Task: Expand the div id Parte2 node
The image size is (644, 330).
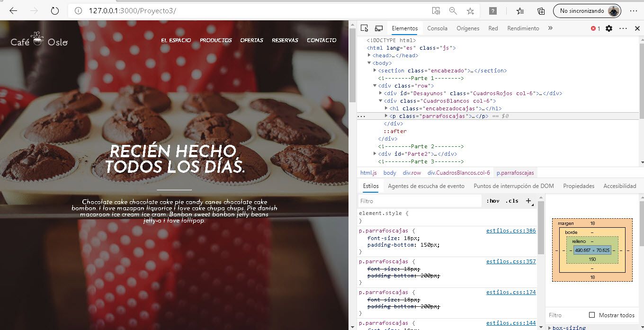Action: pos(375,154)
